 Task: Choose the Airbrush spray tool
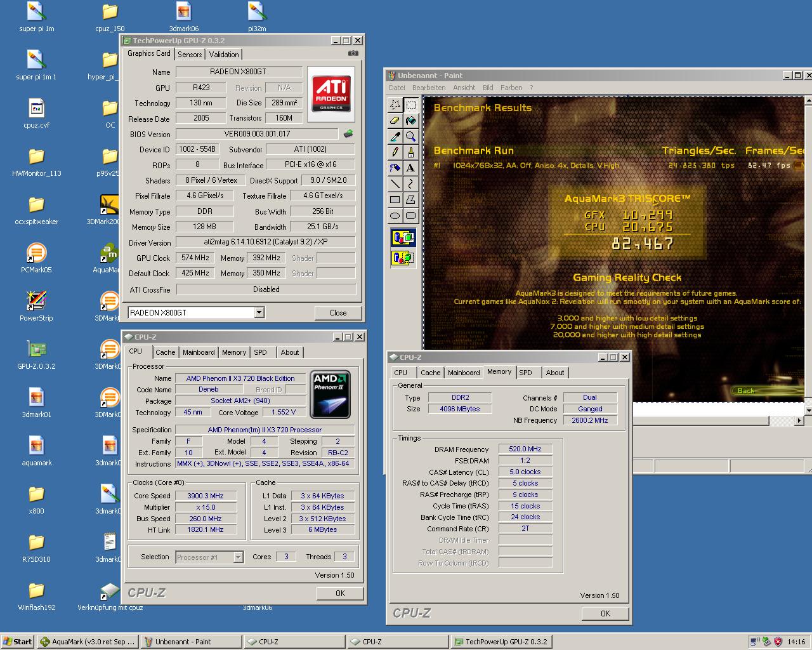pos(395,168)
